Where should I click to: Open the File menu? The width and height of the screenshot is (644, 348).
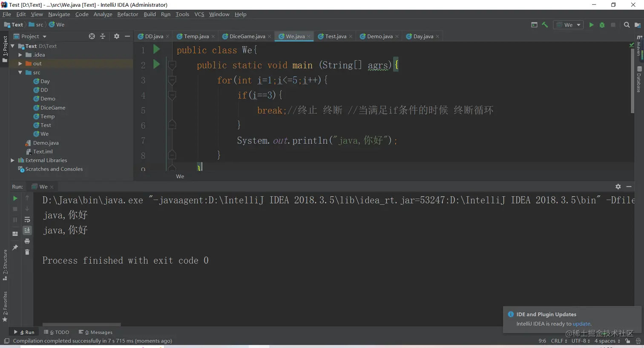tap(7, 14)
